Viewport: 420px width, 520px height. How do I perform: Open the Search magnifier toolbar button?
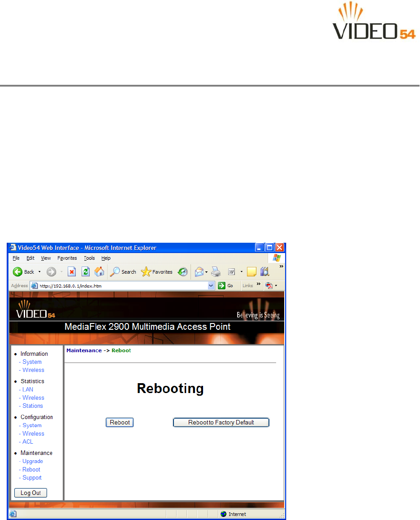pyautogui.click(x=123, y=272)
